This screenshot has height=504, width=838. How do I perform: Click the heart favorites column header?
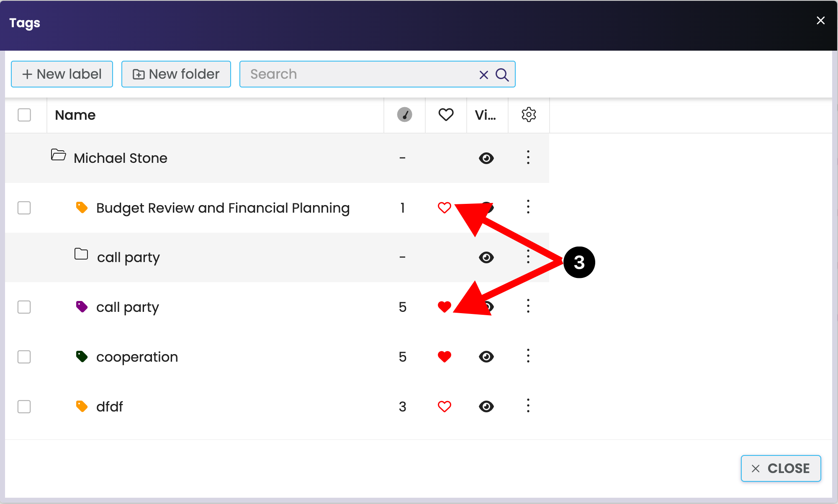(x=446, y=115)
